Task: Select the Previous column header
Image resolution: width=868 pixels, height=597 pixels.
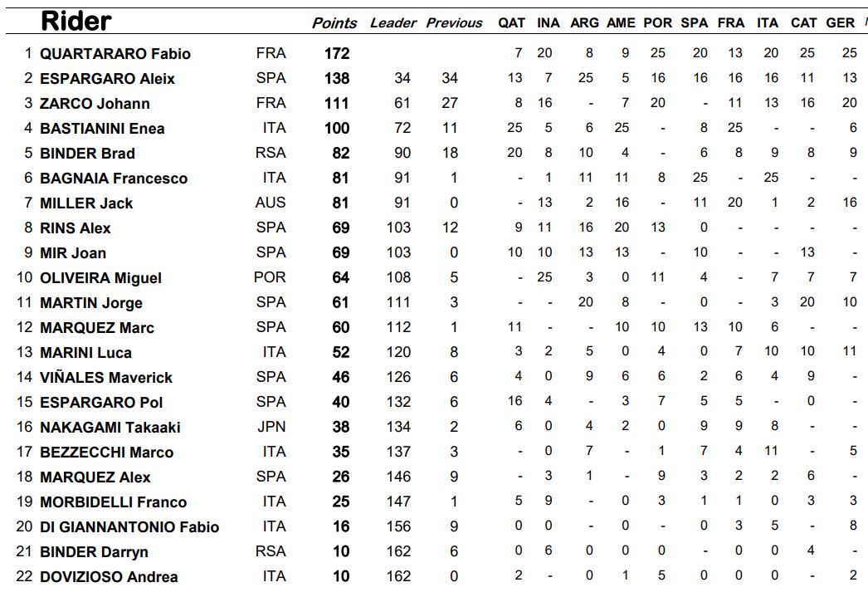Action: (x=454, y=23)
